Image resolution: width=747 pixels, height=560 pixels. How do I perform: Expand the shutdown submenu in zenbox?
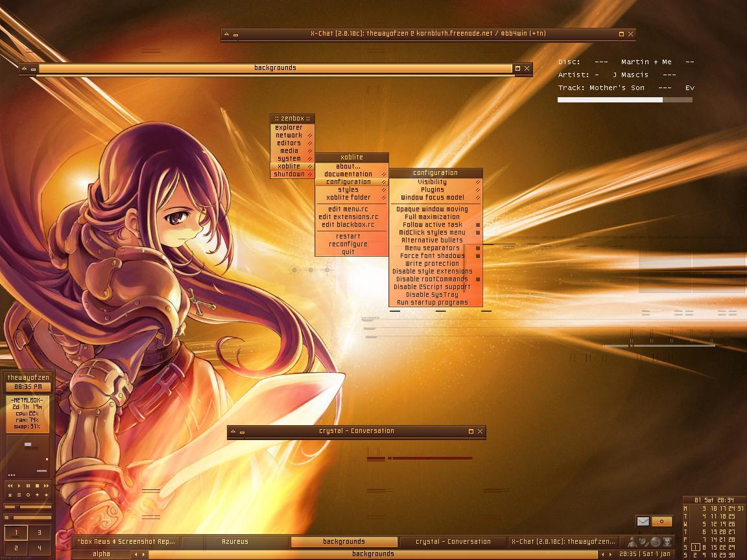(292, 174)
